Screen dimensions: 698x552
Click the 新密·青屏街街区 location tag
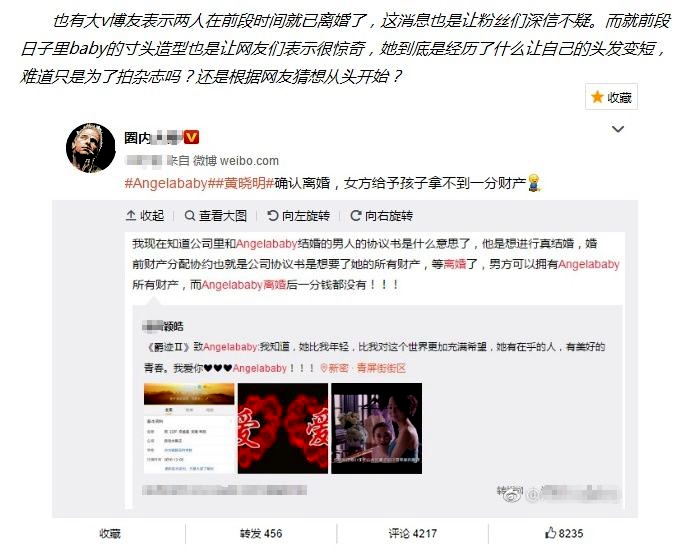tap(363, 368)
